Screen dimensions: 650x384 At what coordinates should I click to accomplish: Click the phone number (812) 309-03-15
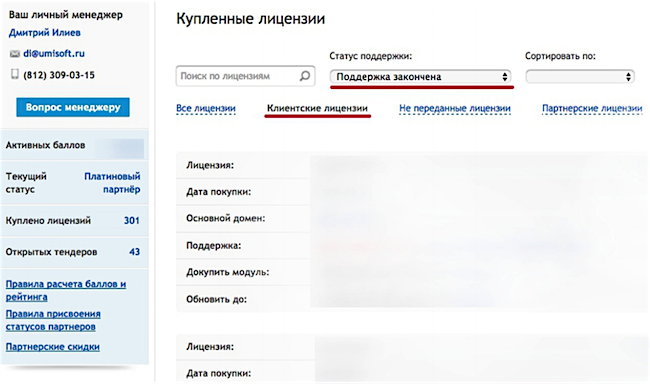click(59, 75)
